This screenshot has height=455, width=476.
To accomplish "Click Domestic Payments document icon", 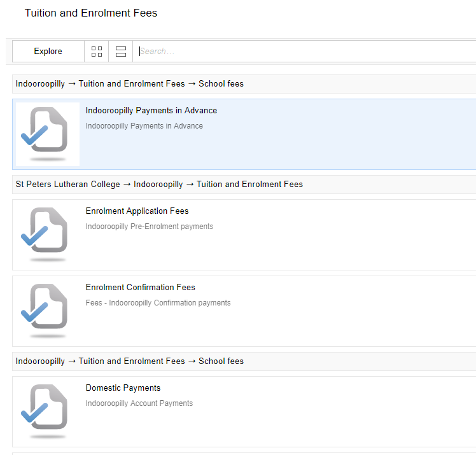I will (48, 411).
